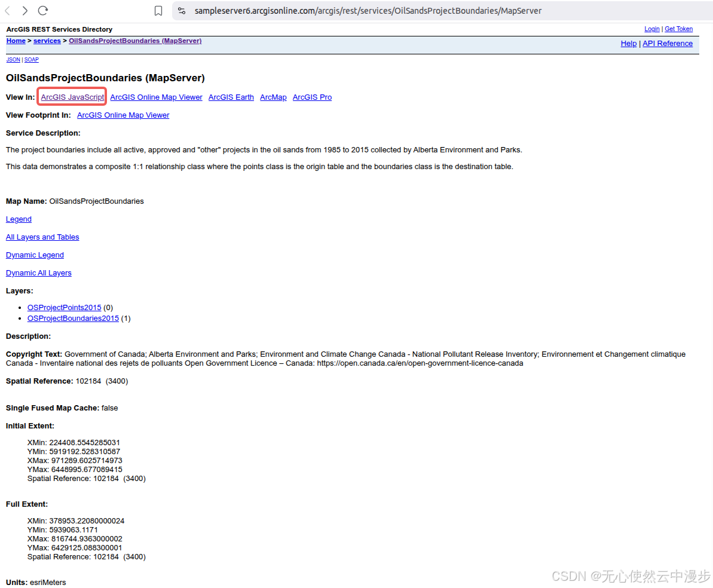Click OilSandsProjectBoundaries (MapServer) breadcrumb link
The height and width of the screenshot is (588, 713).
coord(135,41)
